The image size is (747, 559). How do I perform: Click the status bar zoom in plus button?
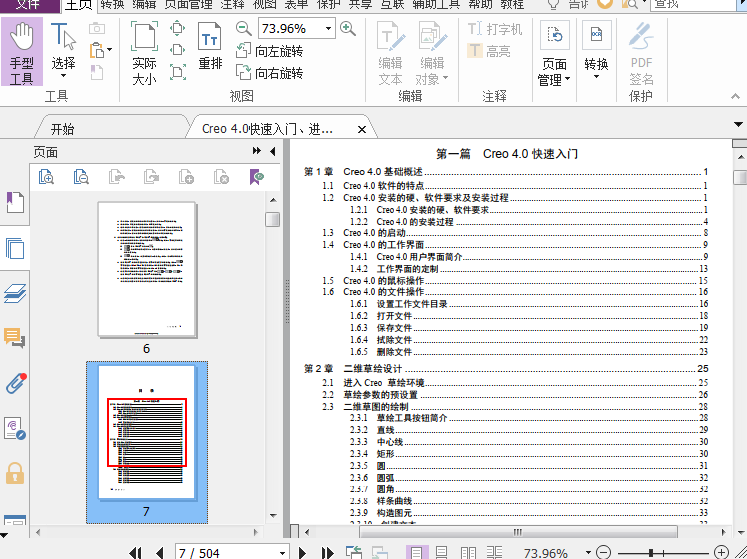722,553
